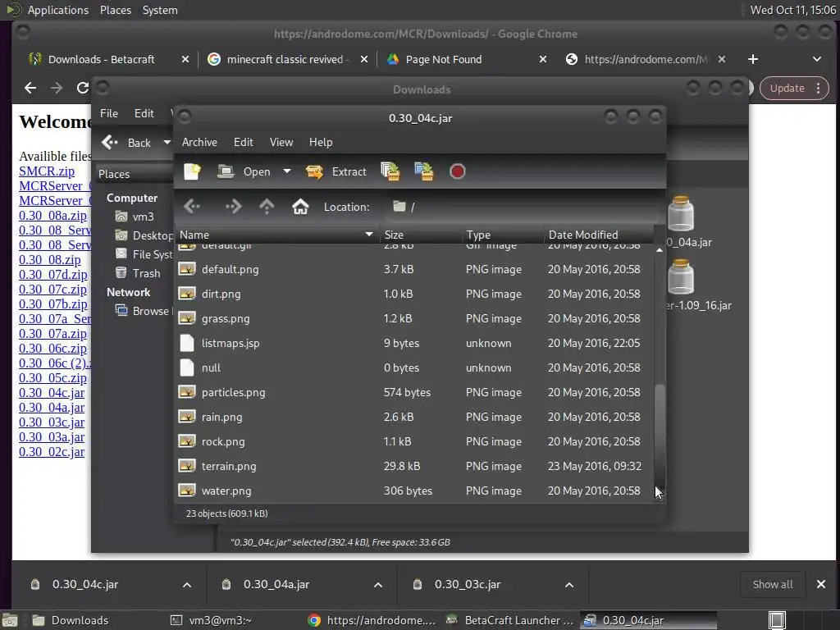Click the New Archive icon in toolbar
The width and height of the screenshot is (840, 630).
192,171
